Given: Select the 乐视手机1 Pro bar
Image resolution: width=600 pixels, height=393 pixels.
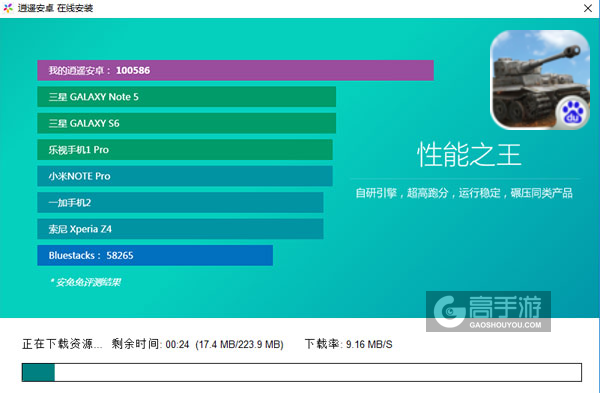Looking at the screenshot, I should click(185, 150).
